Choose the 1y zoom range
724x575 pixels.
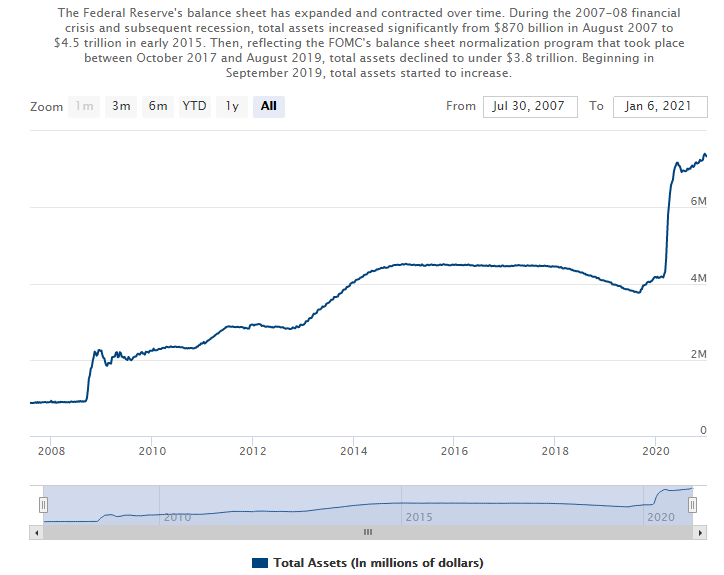point(232,106)
